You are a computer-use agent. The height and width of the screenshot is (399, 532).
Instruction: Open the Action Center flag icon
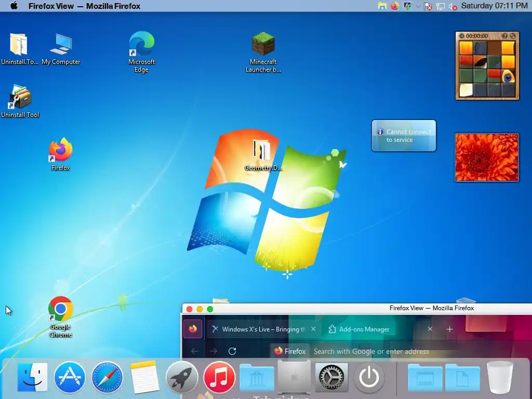pyautogui.click(x=428, y=6)
